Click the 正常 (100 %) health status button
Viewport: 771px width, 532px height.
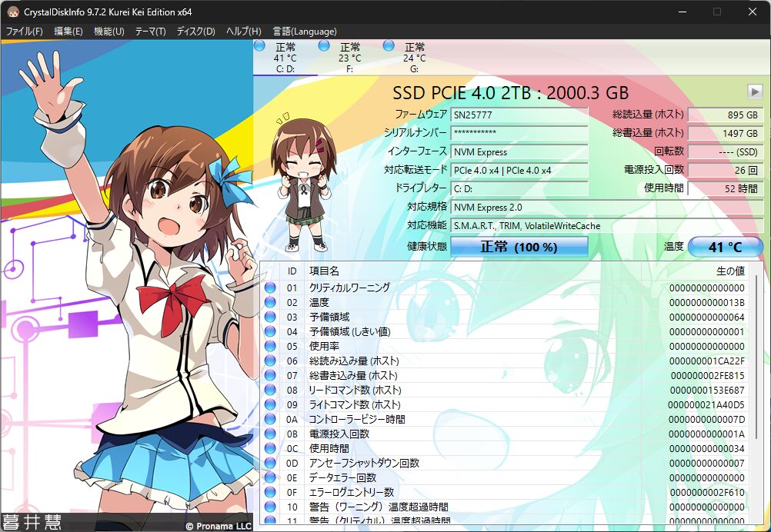[519, 247]
